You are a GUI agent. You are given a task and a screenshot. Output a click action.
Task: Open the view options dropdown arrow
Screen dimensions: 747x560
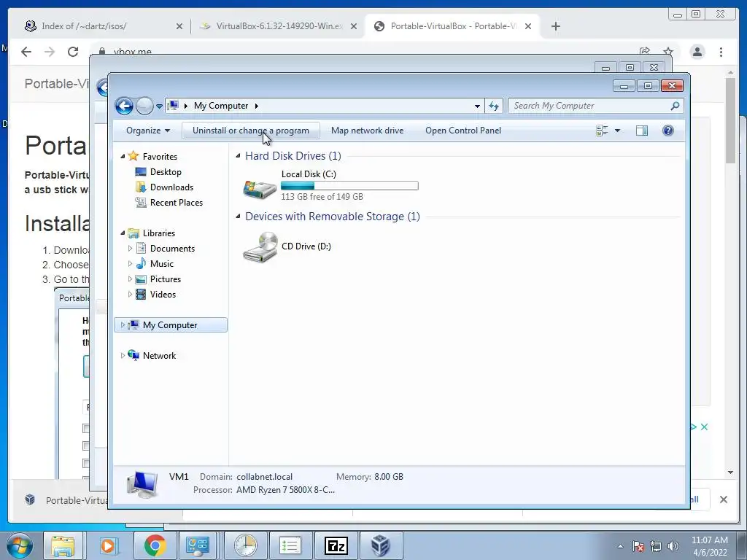pos(617,131)
